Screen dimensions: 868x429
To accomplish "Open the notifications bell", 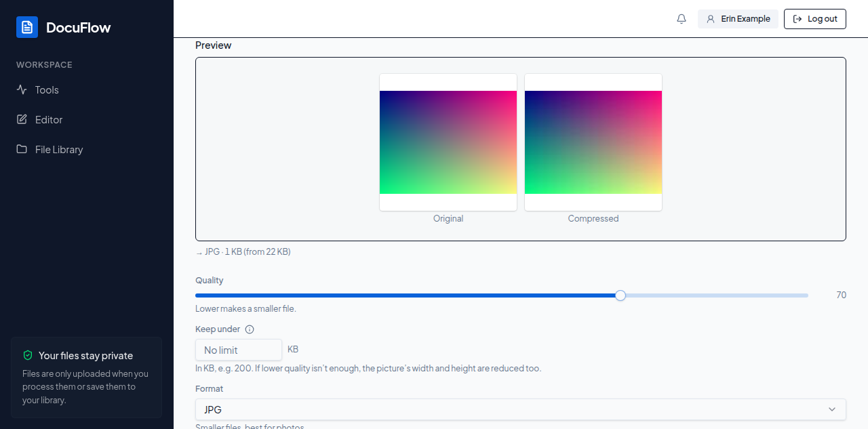I will pyautogui.click(x=682, y=19).
